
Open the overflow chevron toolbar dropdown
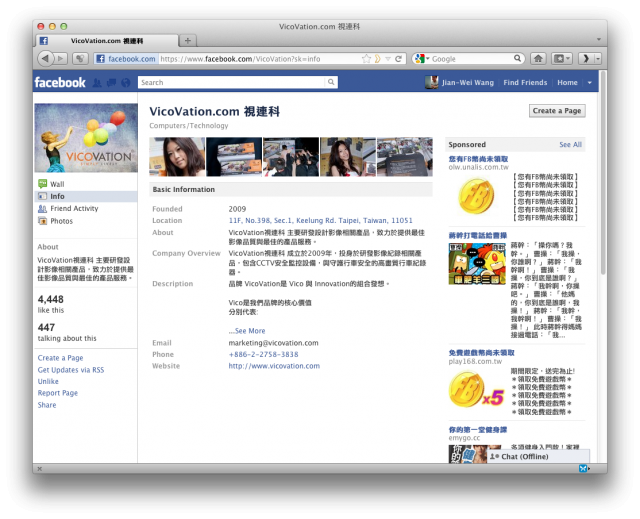(598, 59)
